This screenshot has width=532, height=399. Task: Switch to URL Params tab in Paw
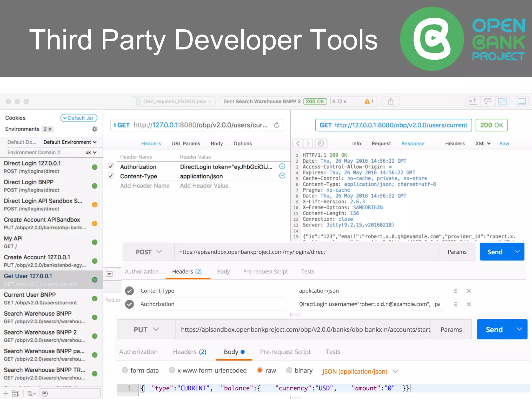pyautogui.click(x=186, y=143)
